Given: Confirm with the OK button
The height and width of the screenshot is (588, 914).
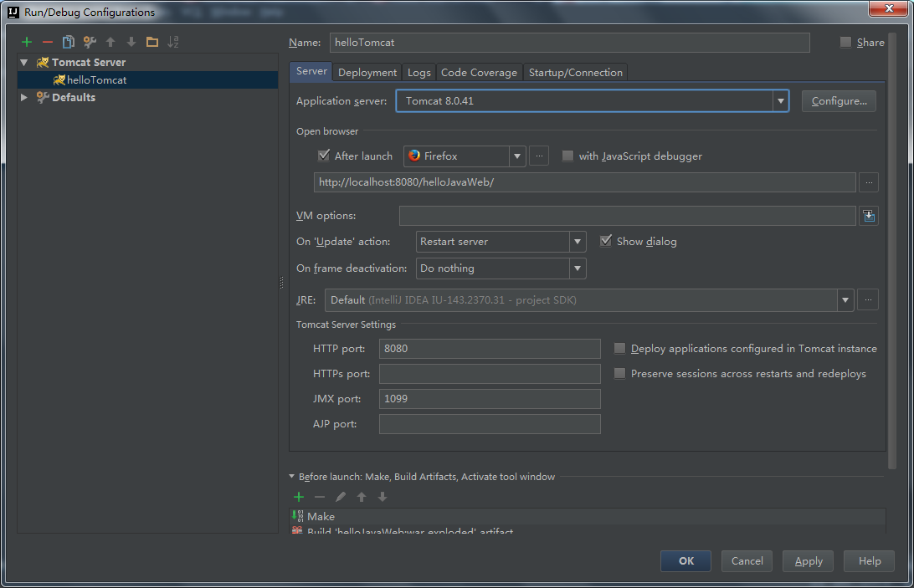Looking at the screenshot, I should point(686,560).
